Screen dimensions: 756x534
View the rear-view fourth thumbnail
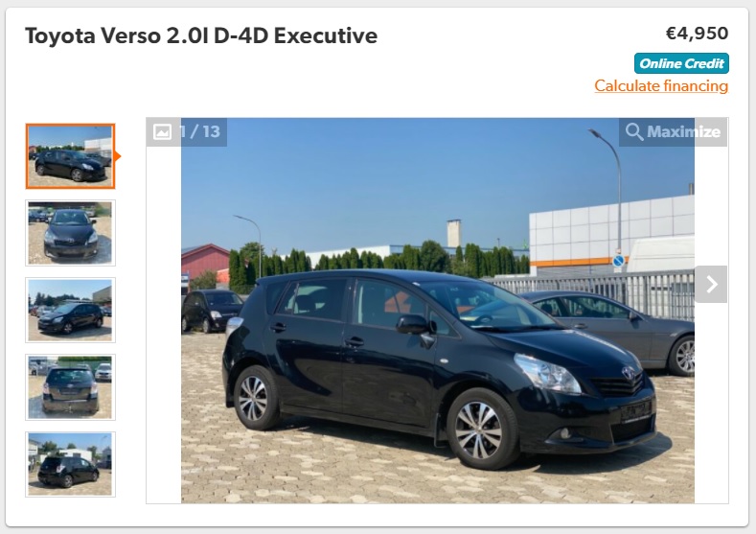(x=70, y=387)
